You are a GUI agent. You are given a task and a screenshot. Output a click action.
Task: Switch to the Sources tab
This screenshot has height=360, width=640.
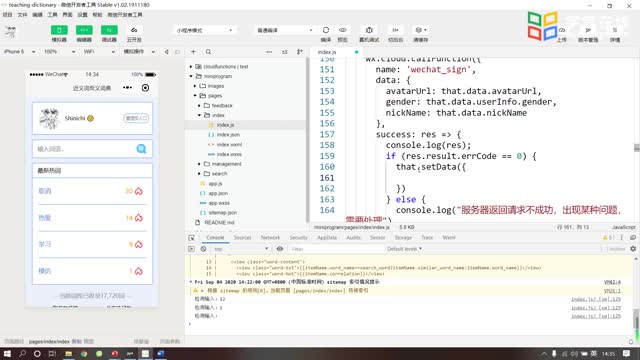coord(242,238)
